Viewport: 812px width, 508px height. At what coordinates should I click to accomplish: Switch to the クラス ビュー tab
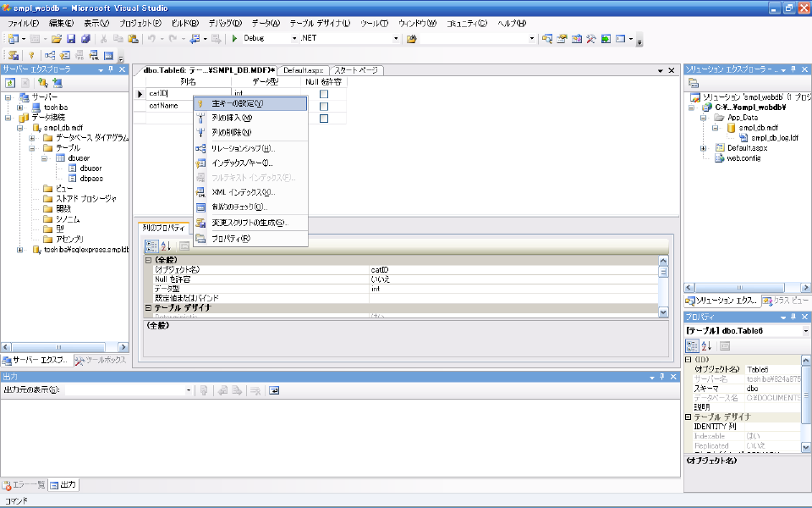(x=786, y=300)
